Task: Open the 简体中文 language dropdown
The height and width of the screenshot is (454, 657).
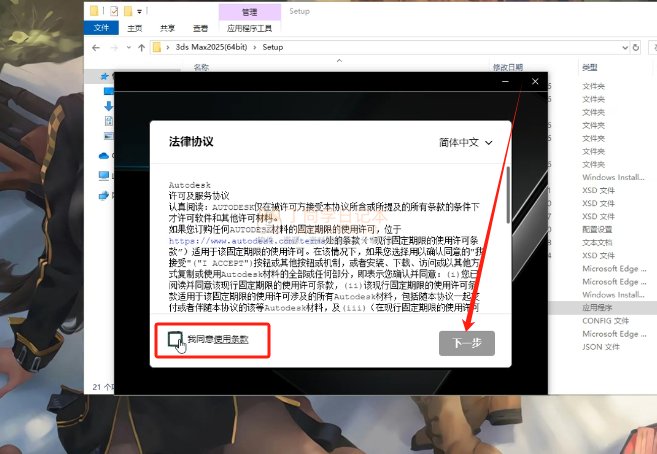Action: tap(465, 142)
